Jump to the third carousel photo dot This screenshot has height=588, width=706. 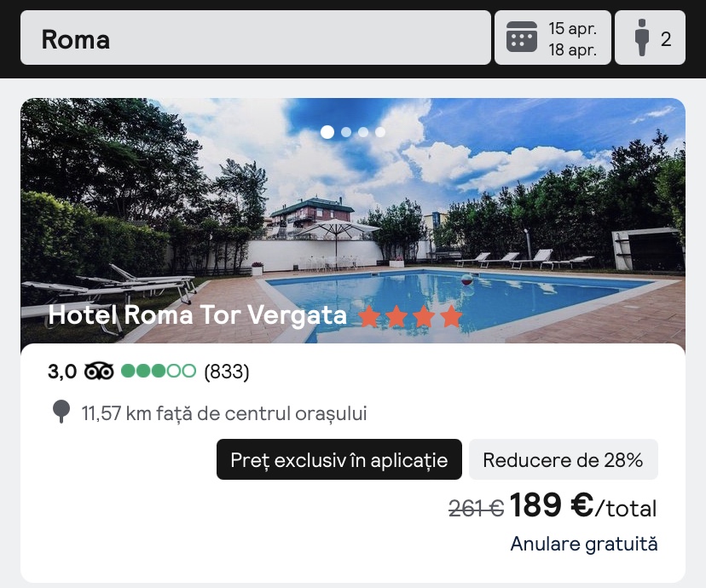coord(363,132)
